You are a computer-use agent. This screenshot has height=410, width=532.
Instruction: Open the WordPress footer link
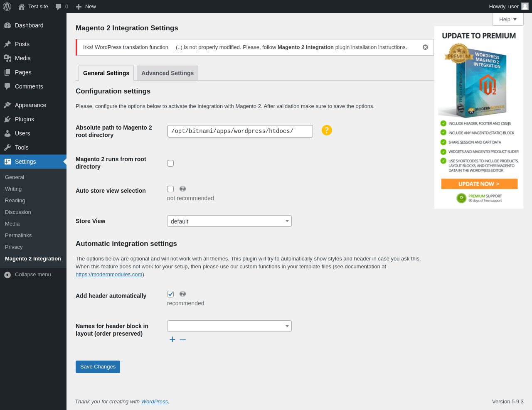(x=155, y=402)
